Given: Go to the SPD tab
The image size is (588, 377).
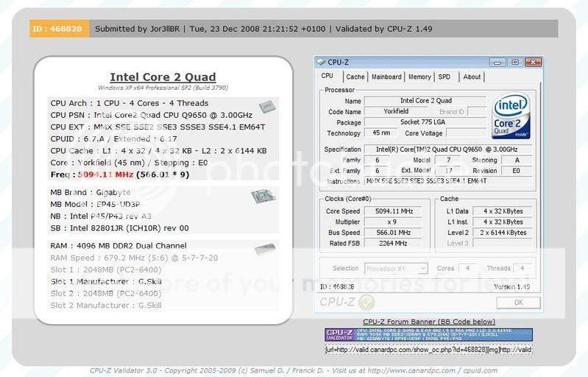Looking at the screenshot, I should pos(444,77).
